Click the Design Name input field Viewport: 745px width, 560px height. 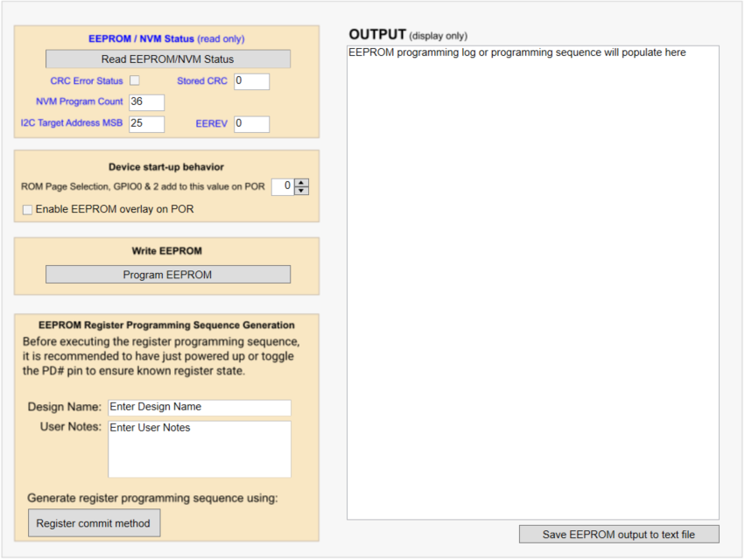(199, 407)
